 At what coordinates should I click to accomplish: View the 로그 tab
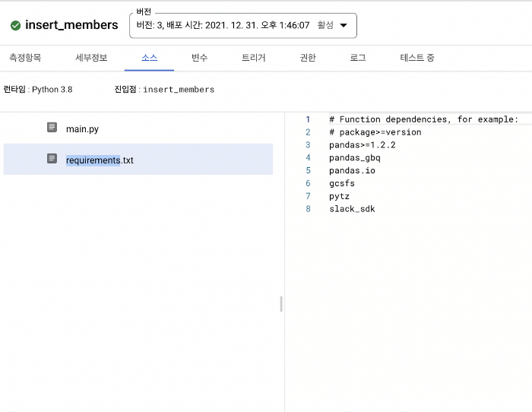pyautogui.click(x=358, y=58)
